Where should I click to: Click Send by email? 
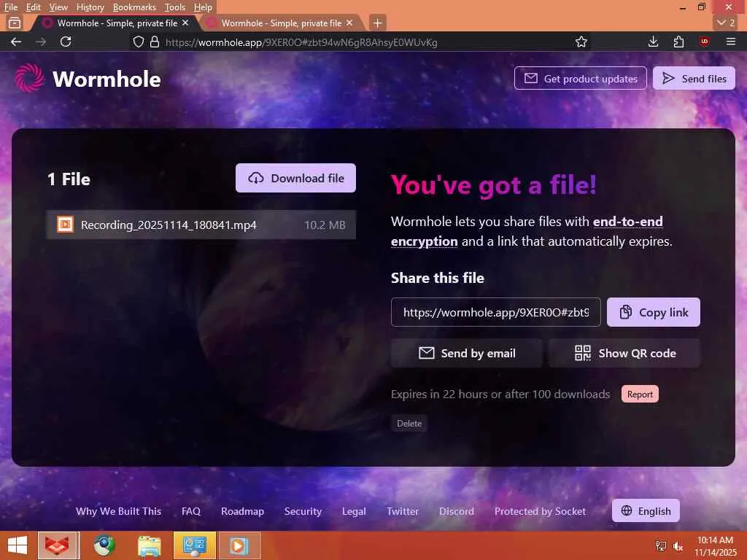point(466,353)
